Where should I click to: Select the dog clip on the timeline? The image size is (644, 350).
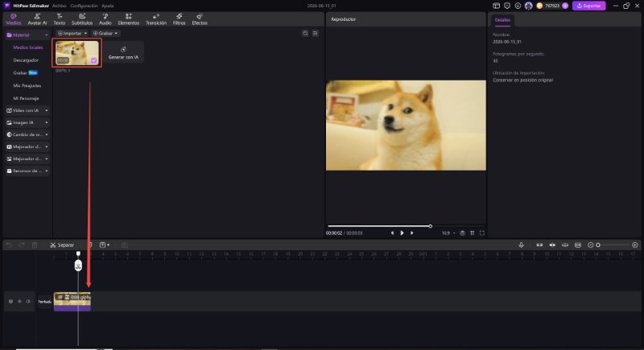(x=72, y=302)
